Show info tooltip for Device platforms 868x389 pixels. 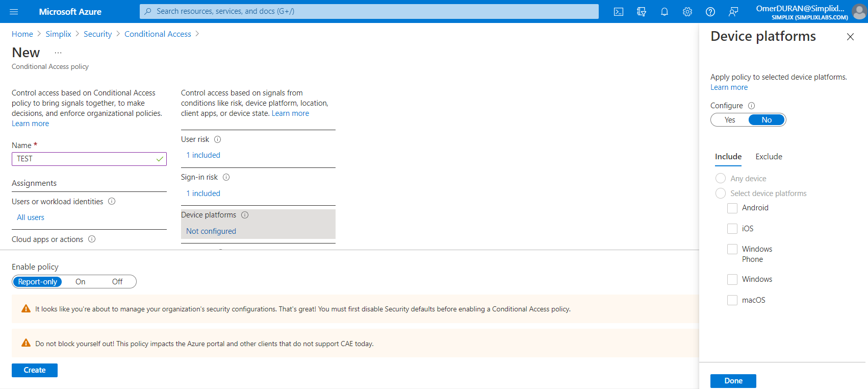[x=245, y=215]
